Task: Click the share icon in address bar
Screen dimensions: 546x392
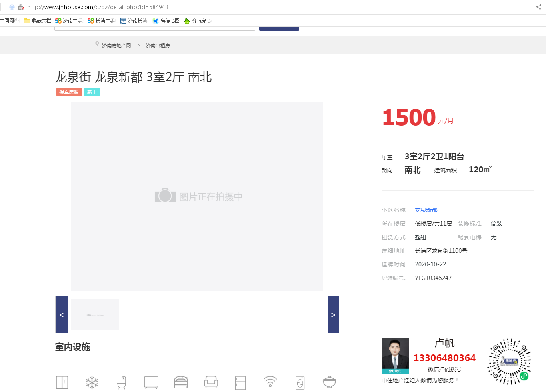Action: point(538,7)
